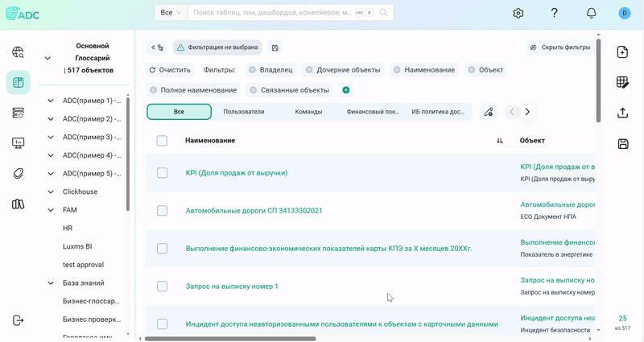The height and width of the screenshot is (342, 644).
Task: Select all rows header checkbox
Action: tap(162, 141)
